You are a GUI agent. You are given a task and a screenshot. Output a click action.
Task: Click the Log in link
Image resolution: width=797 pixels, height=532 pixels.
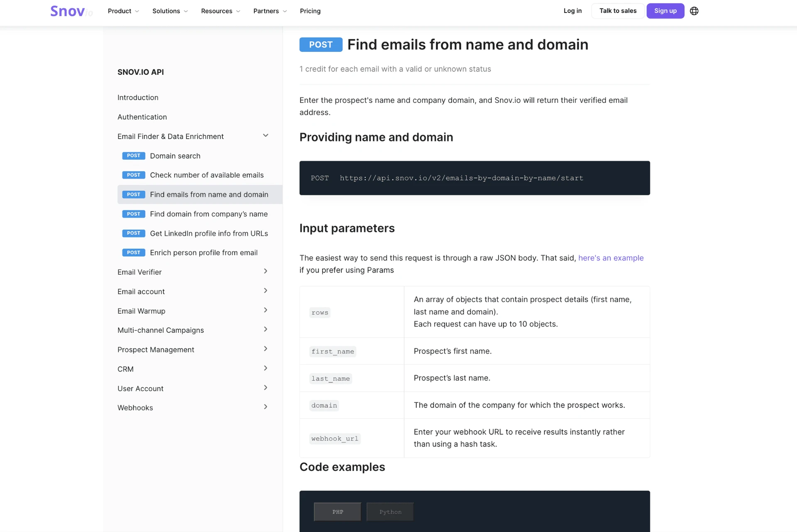pyautogui.click(x=572, y=11)
